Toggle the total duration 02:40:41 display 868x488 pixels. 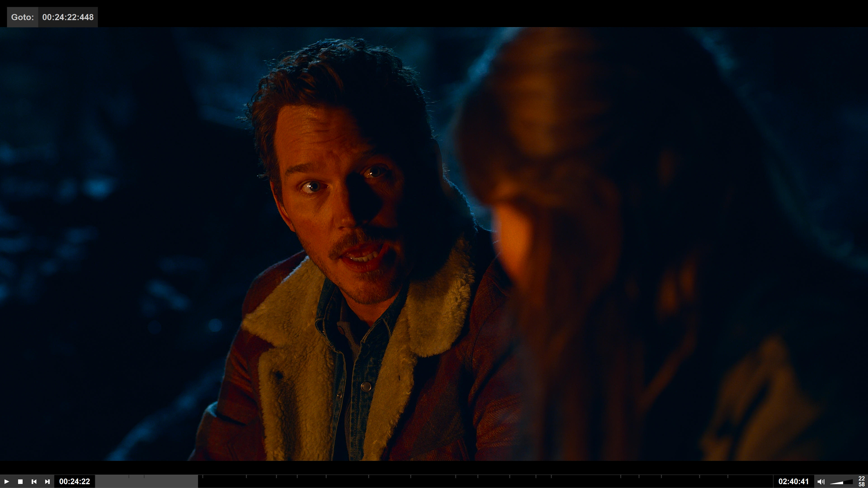point(793,482)
